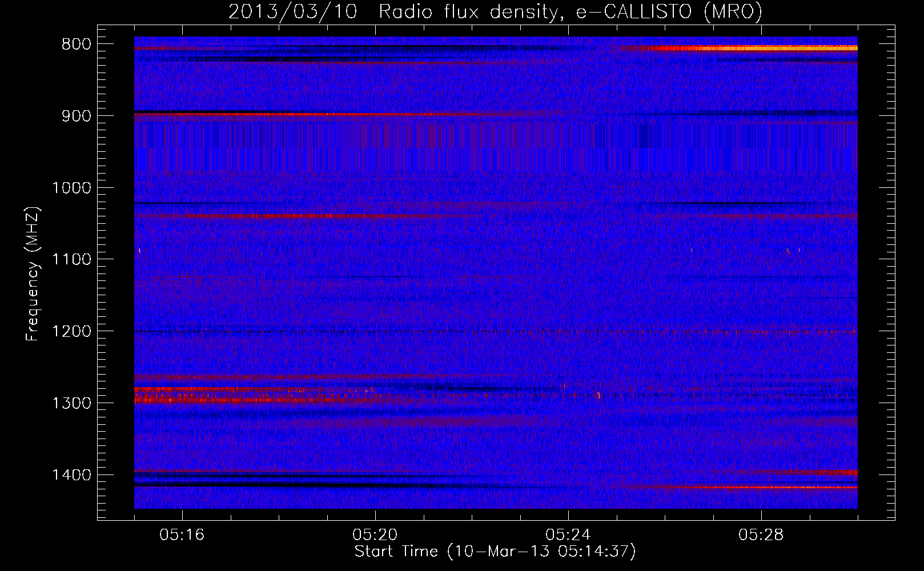Image resolution: width=924 pixels, height=571 pixels.
Task: Click the 05:16 time tick label
Action: [182, 535]
